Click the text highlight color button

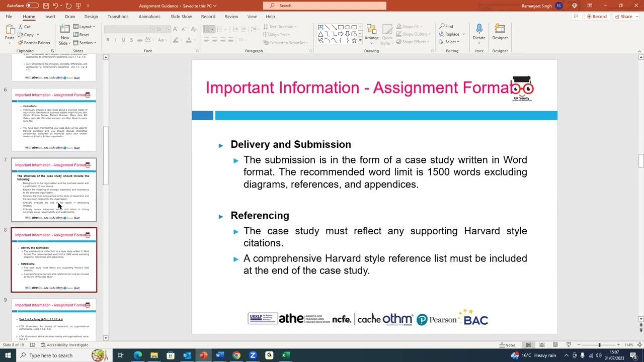point(176,40)
